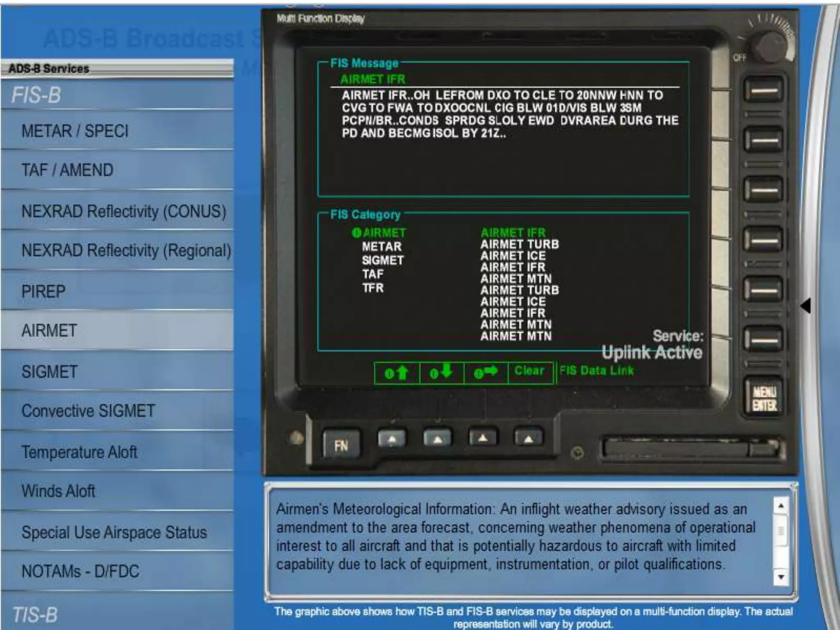Click the cursor up arrow softkey label
The height and width of the screenshot is (630, 840).
point(397,372)
